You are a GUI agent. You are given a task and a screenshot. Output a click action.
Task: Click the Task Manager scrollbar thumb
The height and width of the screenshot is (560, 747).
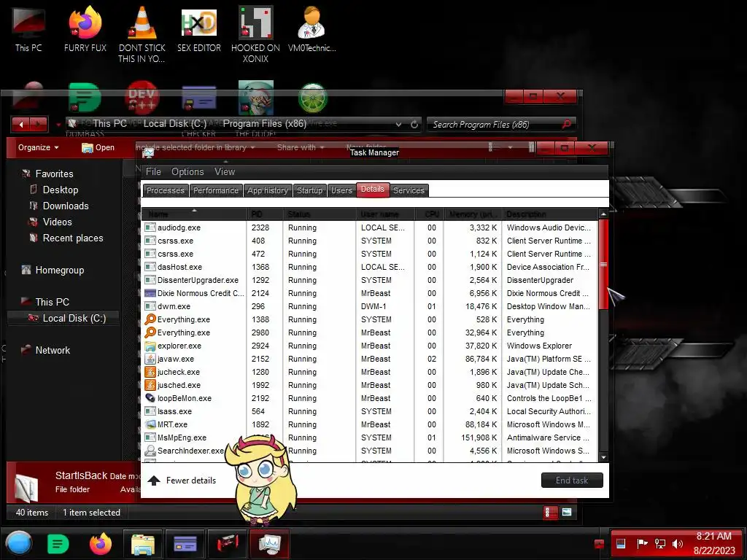(x=603, y=264)
